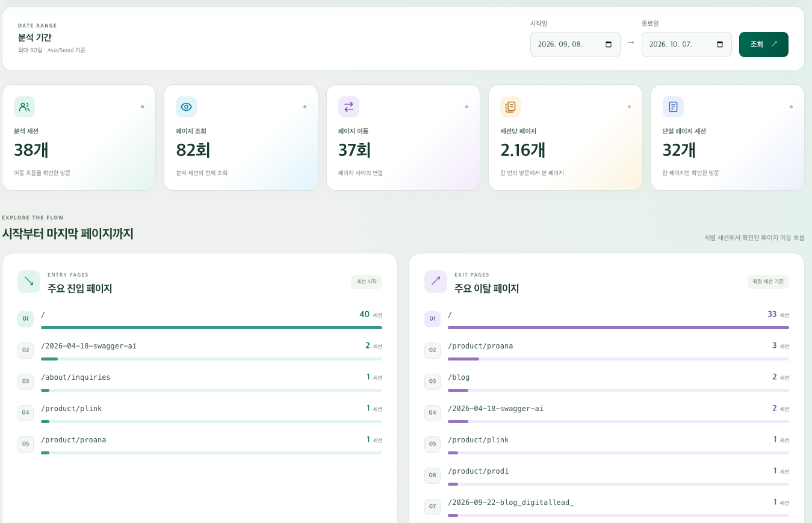
Task: Click the 최대 90일 · Asia/Seoul 기준 note
Action: (x=52, y=50)
